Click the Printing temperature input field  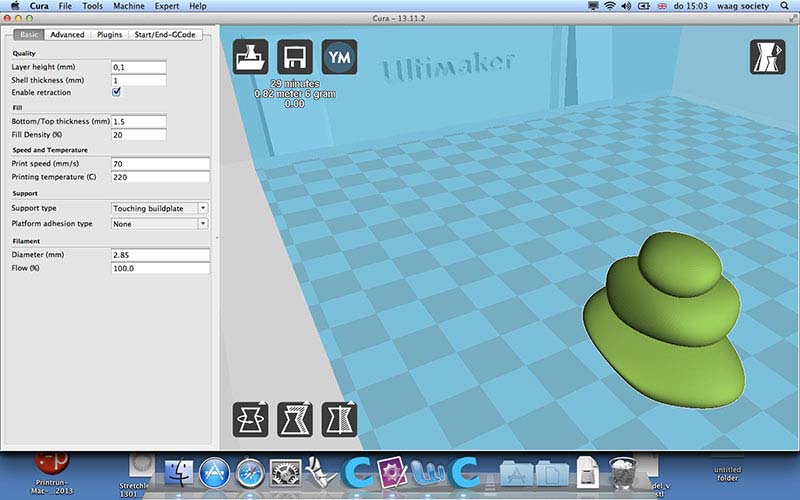click(160, 177)
